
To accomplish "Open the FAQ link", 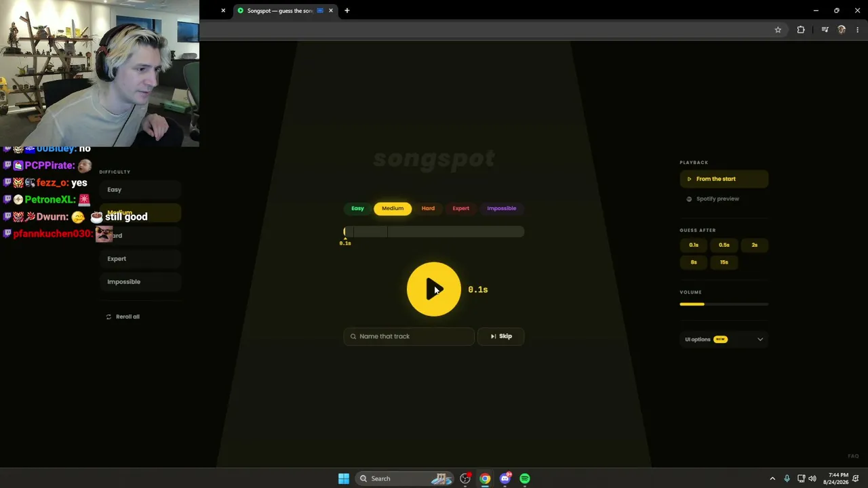I will pyautogui.click(x=853, y=456).
